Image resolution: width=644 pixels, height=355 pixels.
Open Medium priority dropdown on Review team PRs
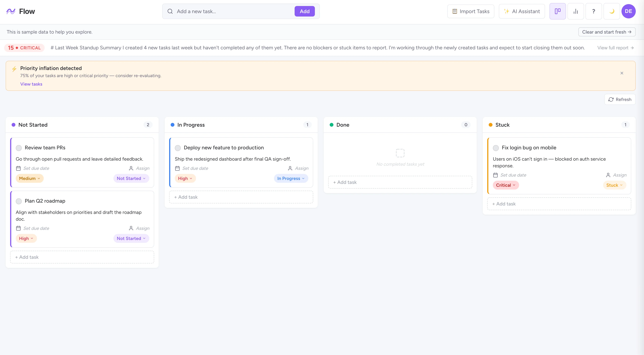(29, 178)
